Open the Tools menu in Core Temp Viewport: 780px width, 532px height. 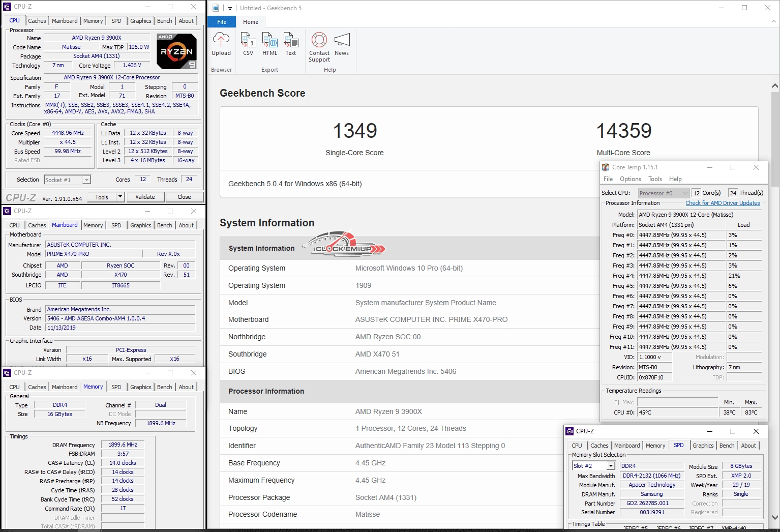(x=655, y=179)
